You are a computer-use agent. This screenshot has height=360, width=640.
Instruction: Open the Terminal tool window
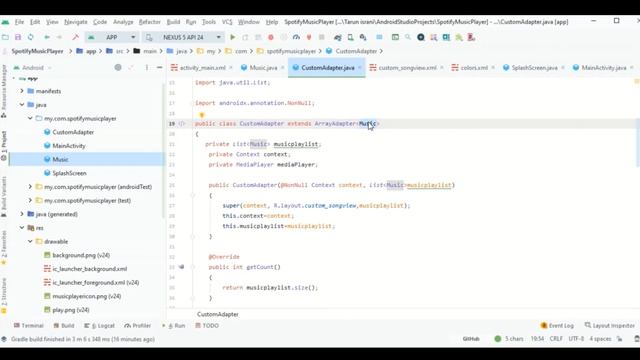[29, 326]
